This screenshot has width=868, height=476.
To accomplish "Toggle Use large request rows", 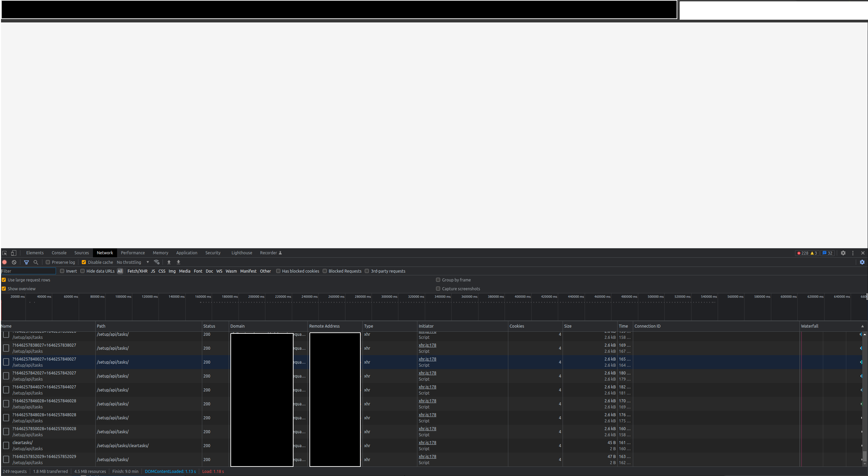I will click(x=4, y=280).
